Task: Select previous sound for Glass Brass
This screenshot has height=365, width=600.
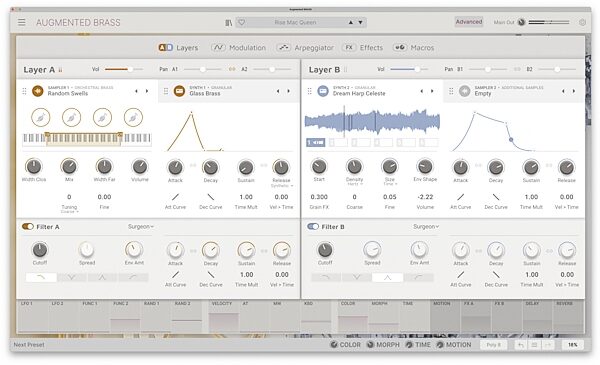Action: click(278, 91)
